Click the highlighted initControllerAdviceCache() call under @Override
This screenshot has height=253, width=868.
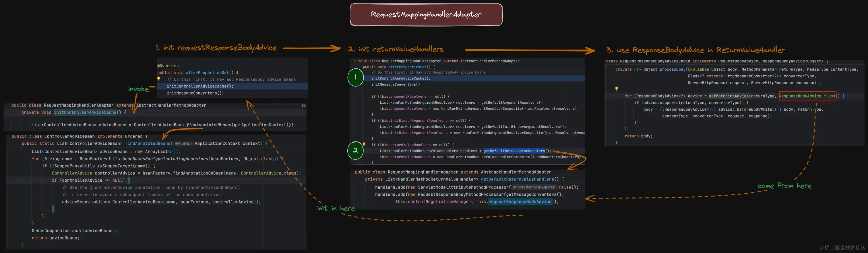(x=200, y=86)
